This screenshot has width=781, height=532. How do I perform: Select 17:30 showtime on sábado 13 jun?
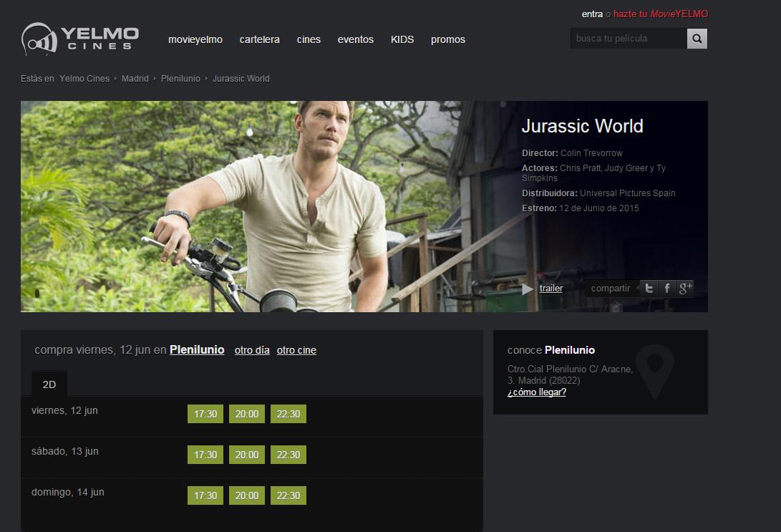[205, 455]
